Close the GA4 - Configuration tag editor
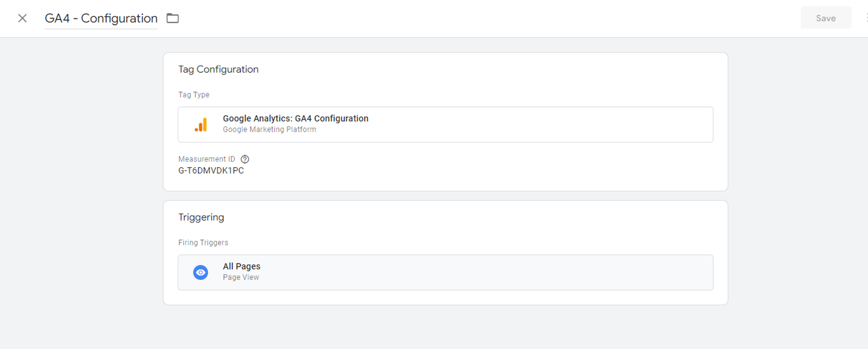 click(x=22, y=18)
